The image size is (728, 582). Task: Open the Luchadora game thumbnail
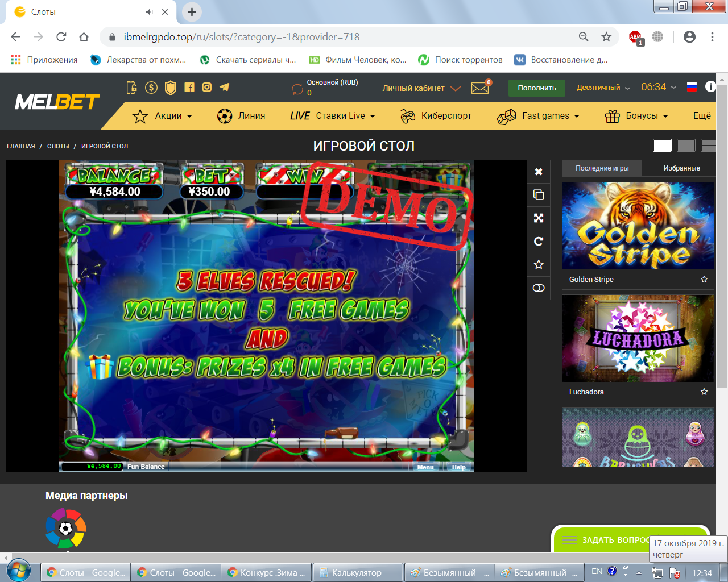coord(638,338)
